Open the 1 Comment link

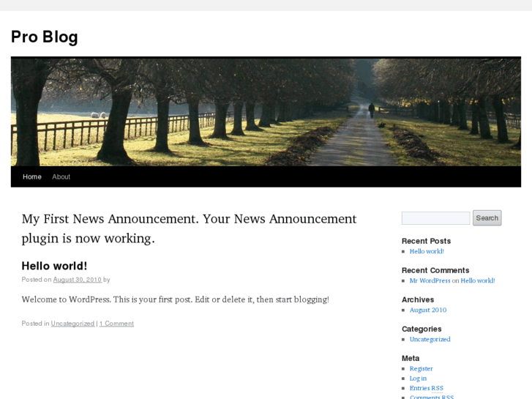[116, 324]
